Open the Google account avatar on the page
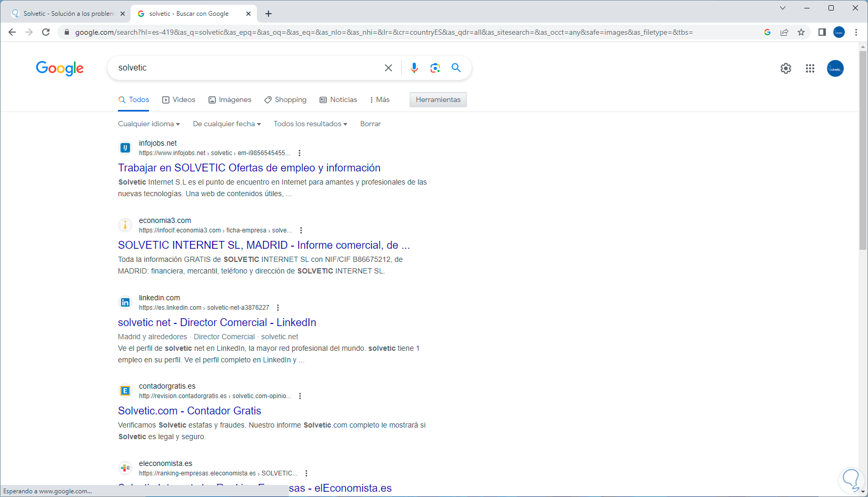 tap(835, 68)
